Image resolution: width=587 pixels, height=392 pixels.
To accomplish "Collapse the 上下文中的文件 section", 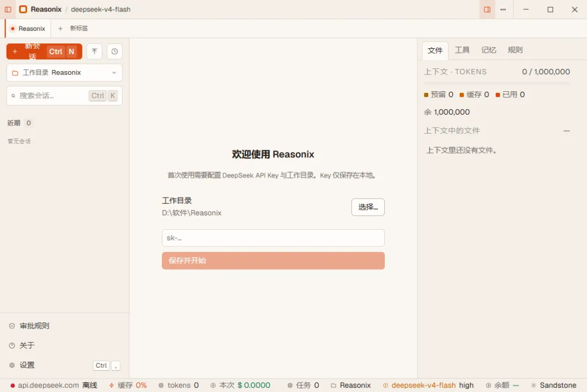I will tap(566, 131).
